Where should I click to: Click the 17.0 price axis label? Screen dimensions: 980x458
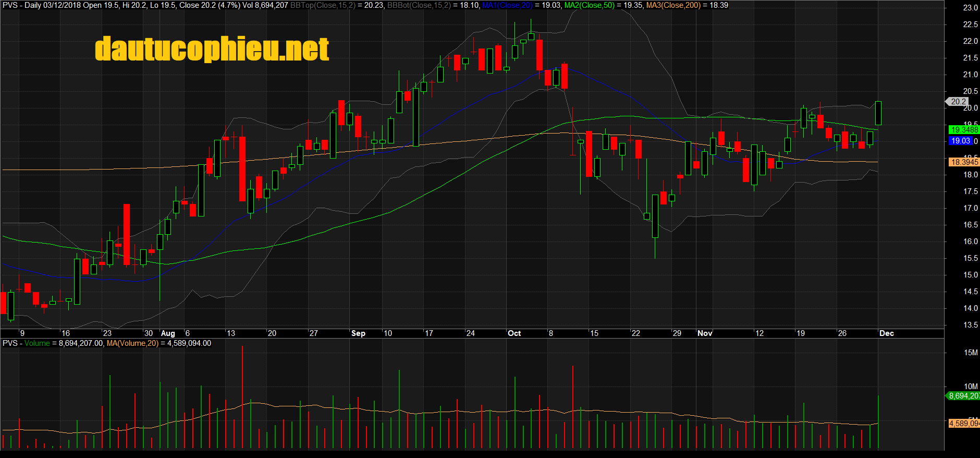pos(970,208)
